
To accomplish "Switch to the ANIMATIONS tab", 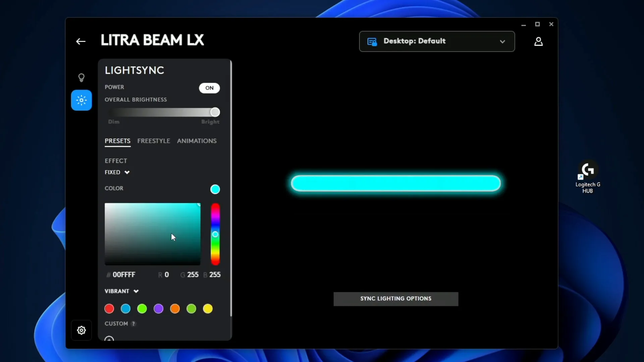I will point(197,141).
